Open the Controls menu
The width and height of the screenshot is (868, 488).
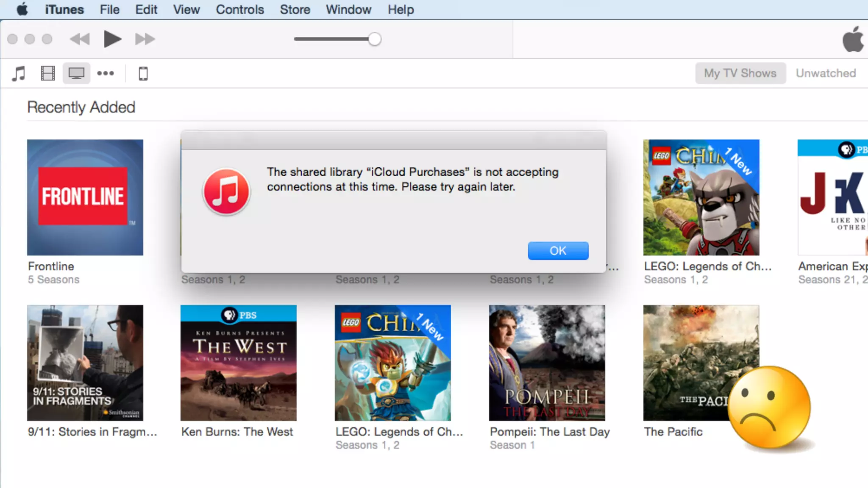(240, 9)
